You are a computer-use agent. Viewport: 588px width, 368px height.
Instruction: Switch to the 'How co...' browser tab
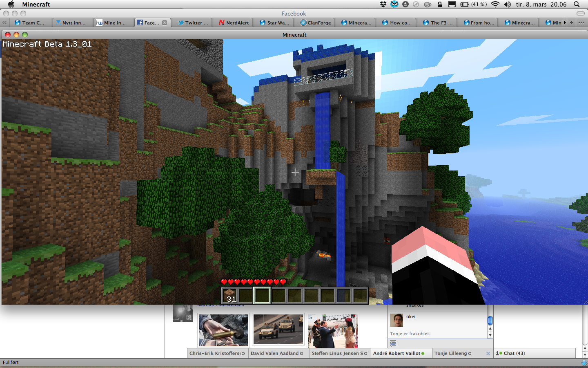[x=397, y=22]
